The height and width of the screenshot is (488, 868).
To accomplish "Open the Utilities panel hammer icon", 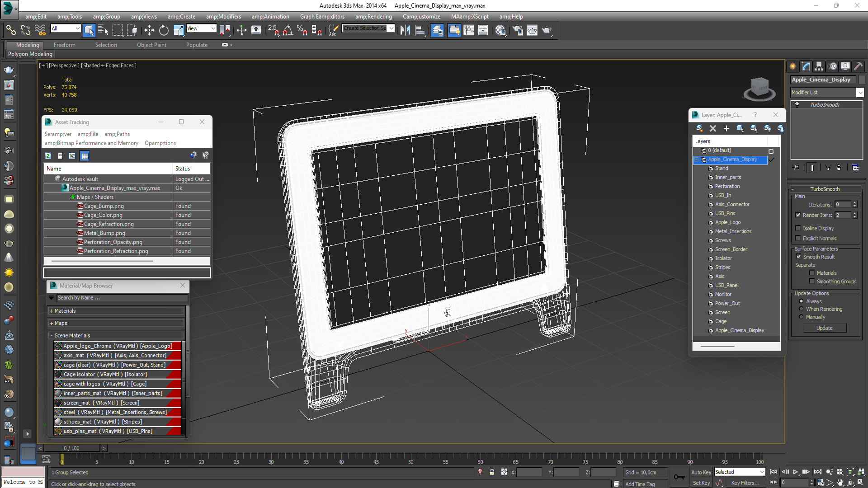I will pos(858,66).
